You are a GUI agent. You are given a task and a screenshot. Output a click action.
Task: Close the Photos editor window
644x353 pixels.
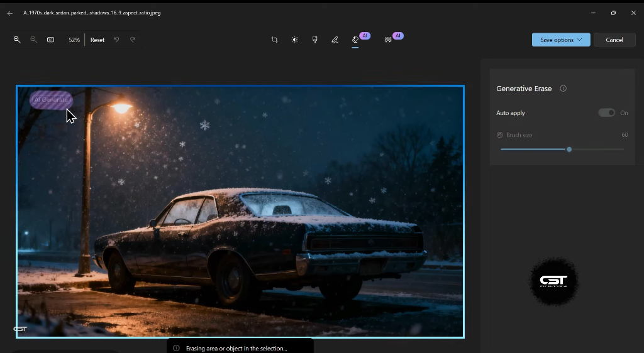click(x=633, y=13)
